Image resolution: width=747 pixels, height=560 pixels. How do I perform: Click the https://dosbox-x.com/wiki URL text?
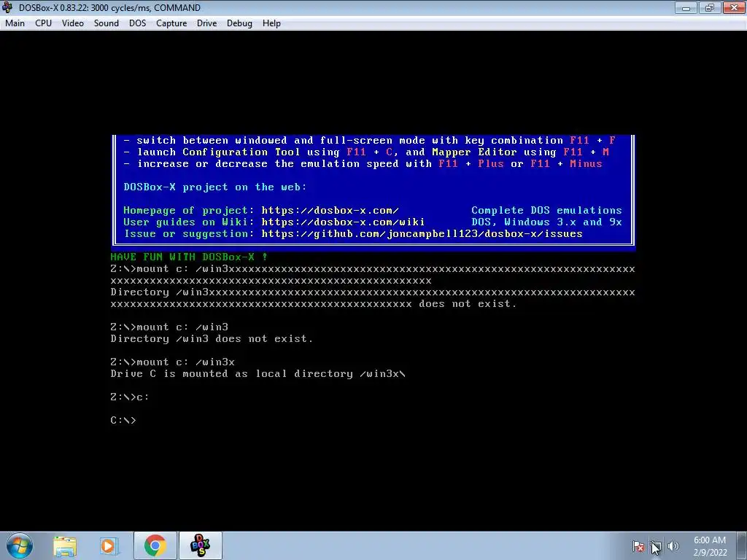click(x=343, y=222)
